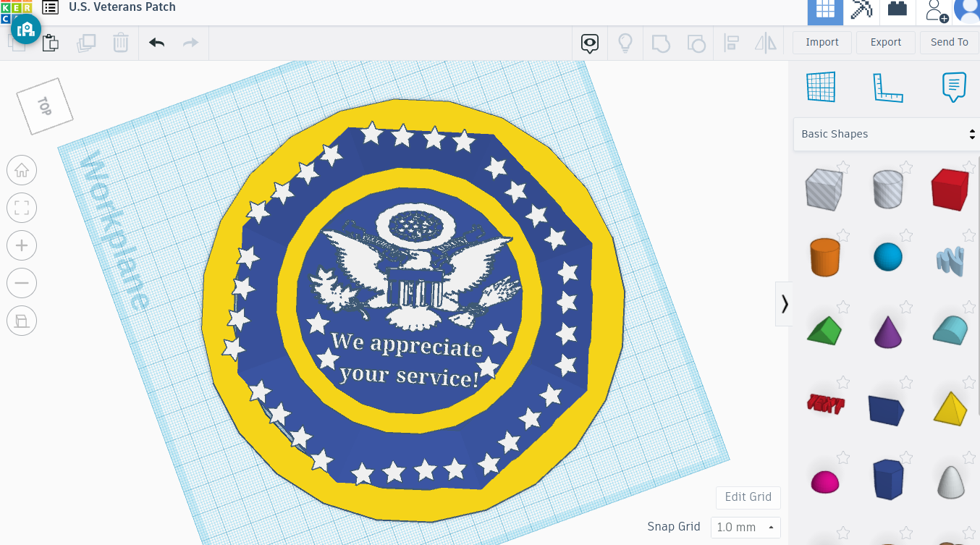The height and width of the screenshot is (545, 980).
Task: Click the Export button
Action: point(886,42)
